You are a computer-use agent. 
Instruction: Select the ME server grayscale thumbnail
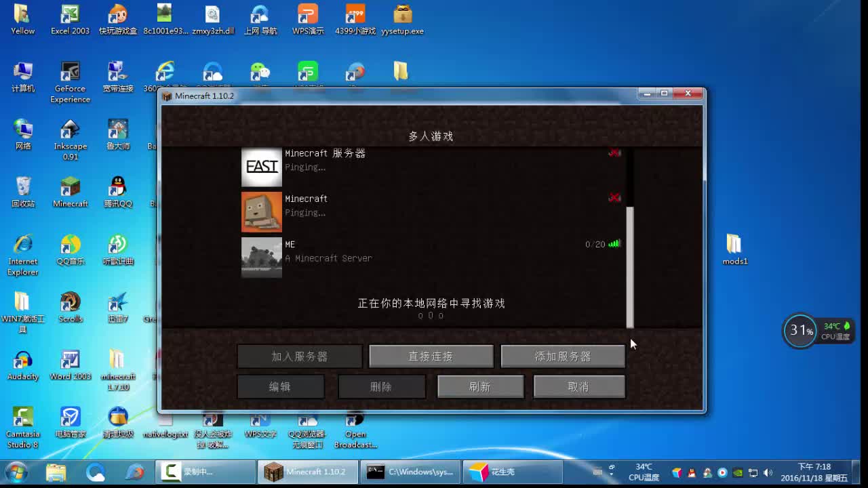[262, 258]
